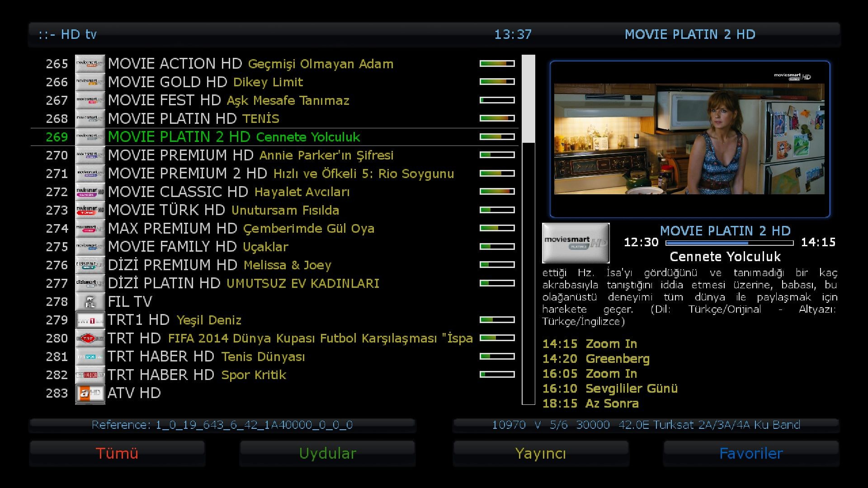Screen dimensions: 868x488
Task: Select upcoming programme Sevgililer Günü at 16:10
Action: pyautogui.click(x=610, y=389)
